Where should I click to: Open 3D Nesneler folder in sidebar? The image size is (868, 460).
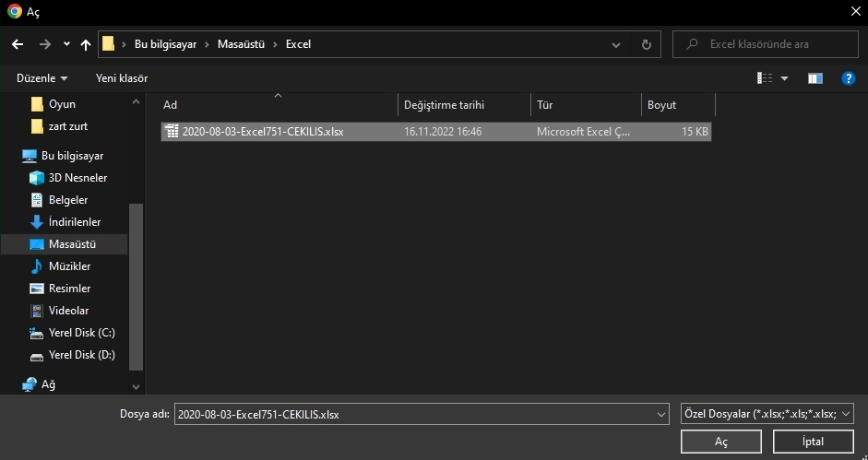77,178
